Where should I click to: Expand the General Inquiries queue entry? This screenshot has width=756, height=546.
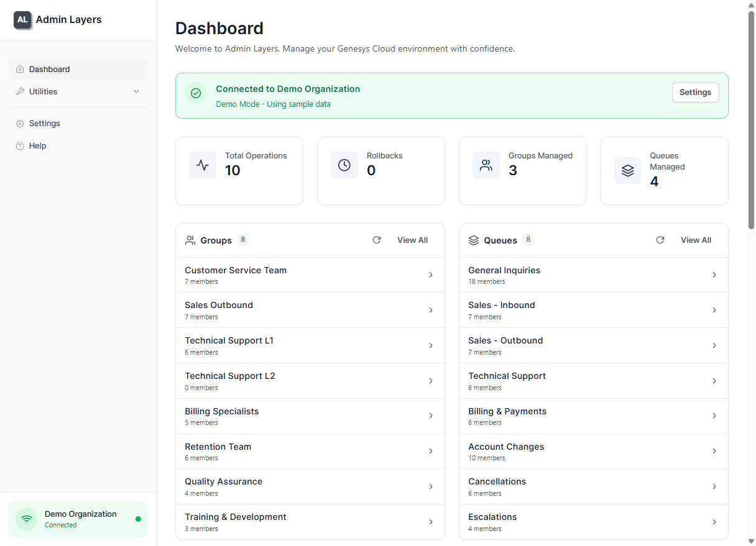[593, 275]
